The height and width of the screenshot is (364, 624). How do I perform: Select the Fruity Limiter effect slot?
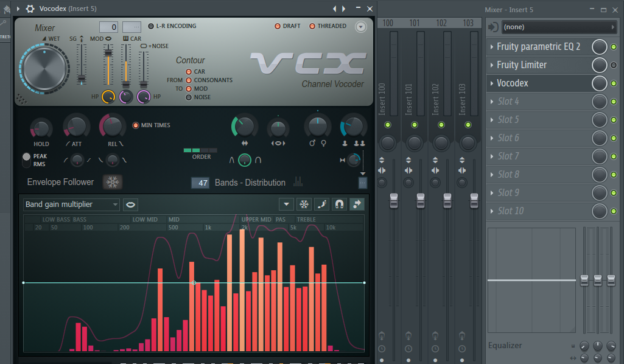click(x=538, y=65)
